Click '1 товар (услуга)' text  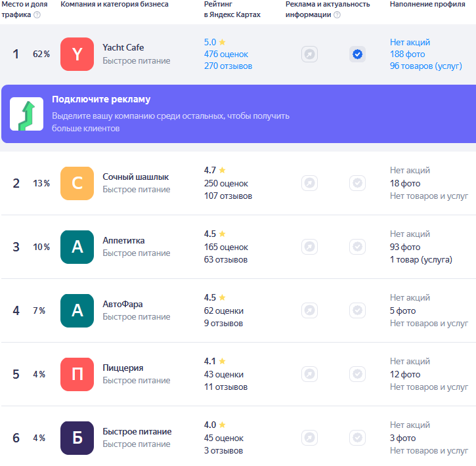(x=421, y=260)
